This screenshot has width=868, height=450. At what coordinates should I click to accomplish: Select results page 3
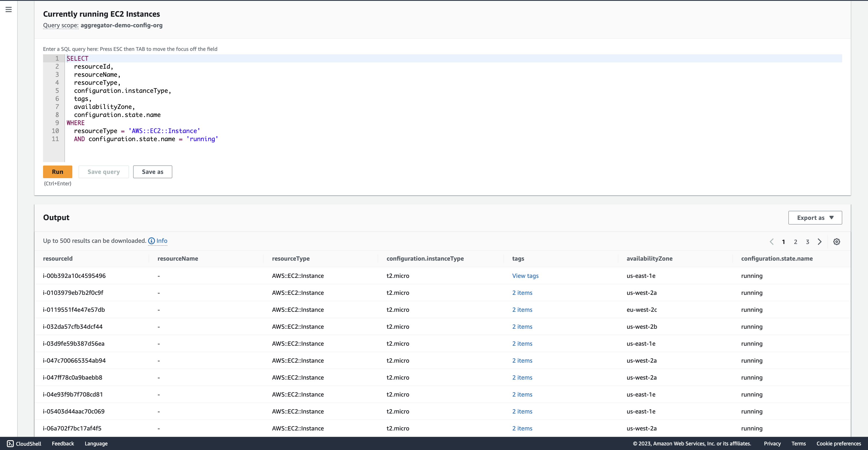tap(807, 242)
